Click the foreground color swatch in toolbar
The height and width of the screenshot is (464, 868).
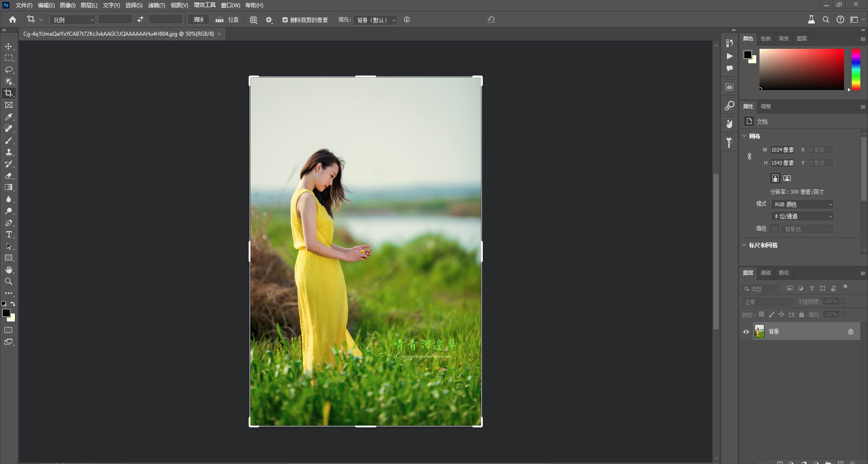pos(6,313)
